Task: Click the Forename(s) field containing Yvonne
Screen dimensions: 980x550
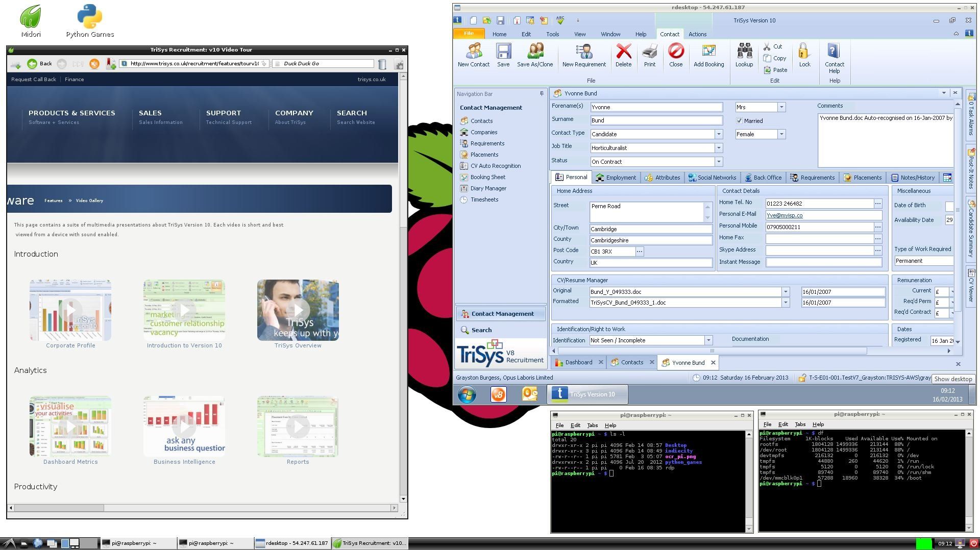Action: (656, 107)
